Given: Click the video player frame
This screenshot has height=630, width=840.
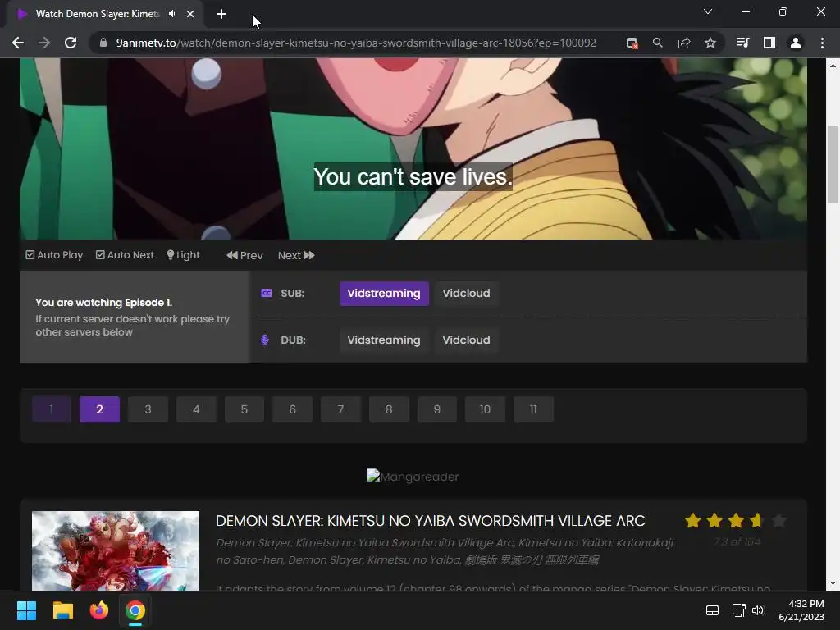Looking at the screenshot, I should point(413,149).
